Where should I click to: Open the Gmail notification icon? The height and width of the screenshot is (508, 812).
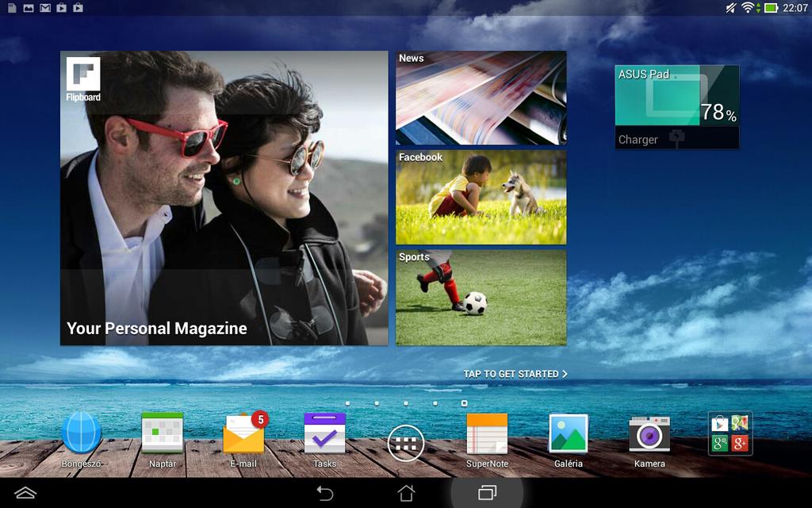[45, 8]
